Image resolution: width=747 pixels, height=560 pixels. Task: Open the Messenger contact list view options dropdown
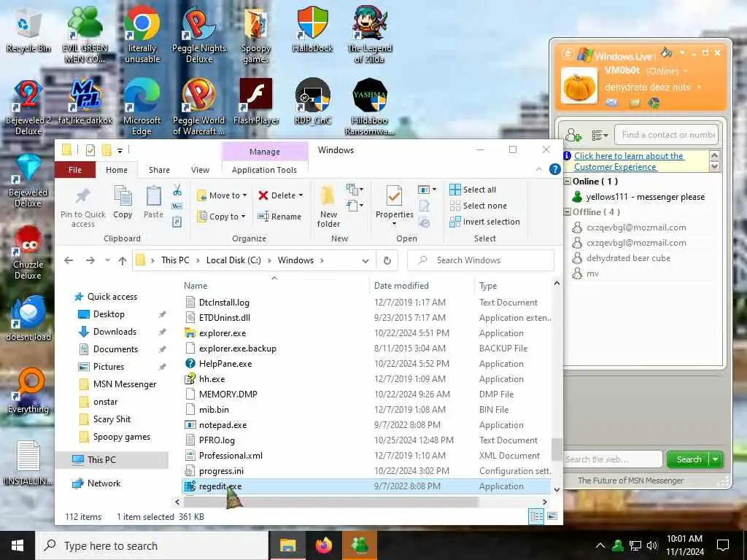point(600,136)
